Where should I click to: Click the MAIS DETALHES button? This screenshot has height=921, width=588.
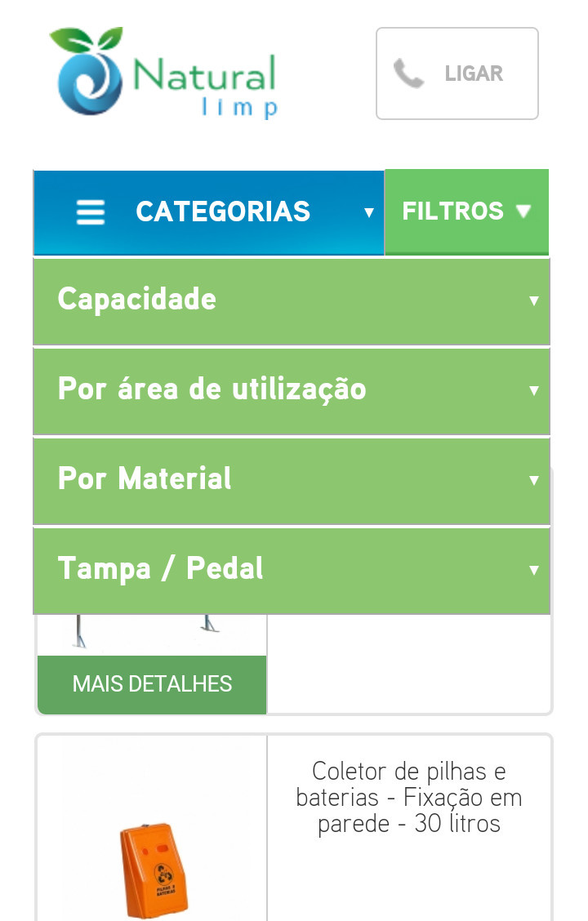(152, 684)
